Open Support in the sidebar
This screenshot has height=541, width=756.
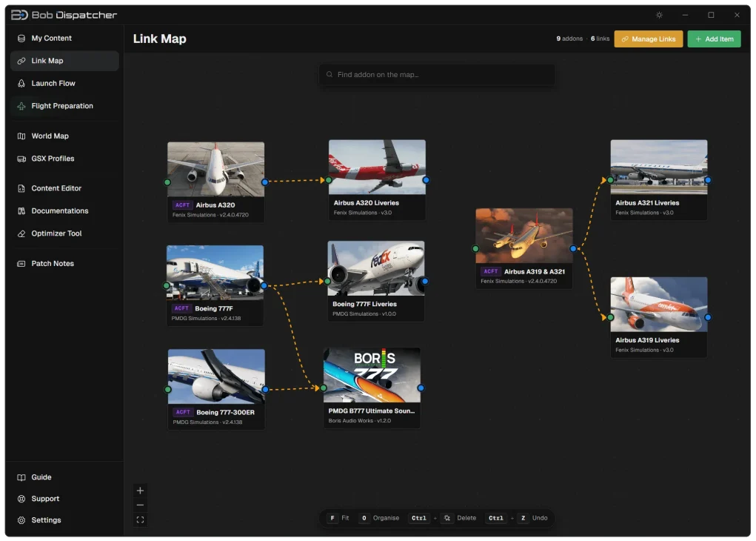tap(64, 499)
